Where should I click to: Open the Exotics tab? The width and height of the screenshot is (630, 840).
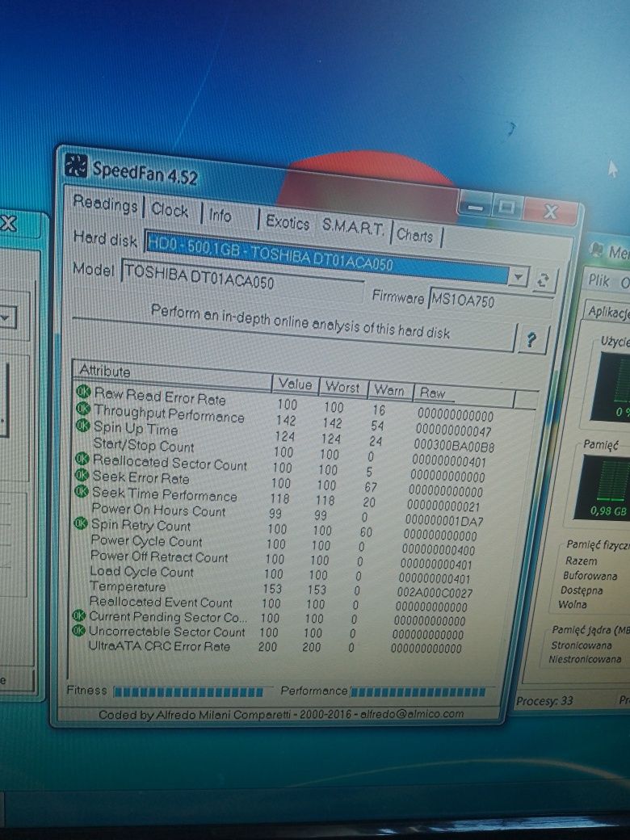pyautogui.click(x=288, y=222)
